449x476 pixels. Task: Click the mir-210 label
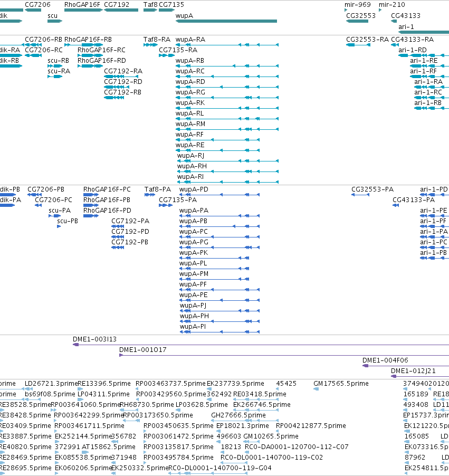coord(392,5)
